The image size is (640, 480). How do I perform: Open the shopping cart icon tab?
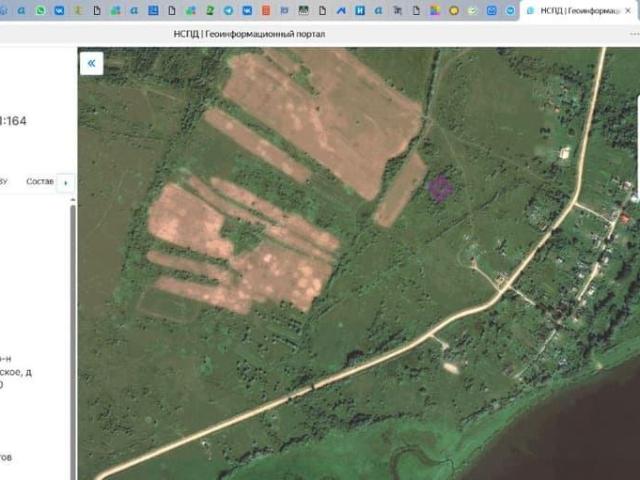tap(398, 11)
